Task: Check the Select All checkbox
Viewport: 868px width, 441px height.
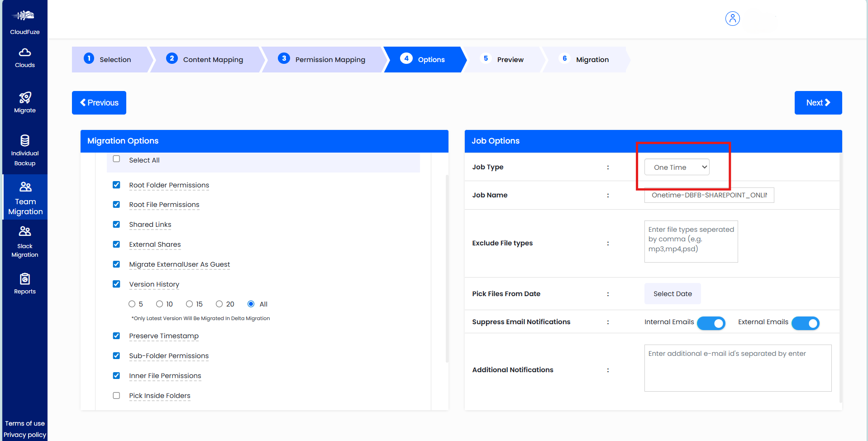Action: [x=116, y=159]
